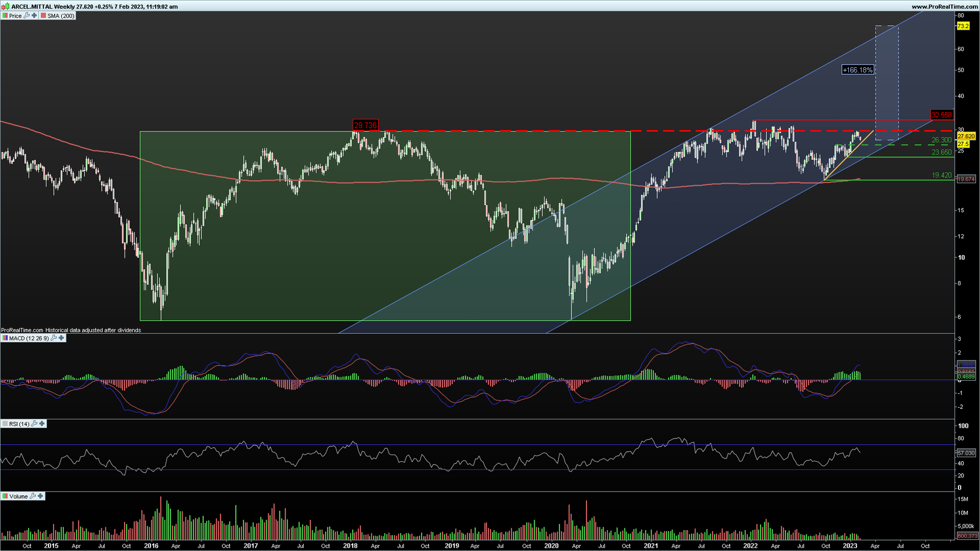Click the 57.030 RSI value tag
Screen dimensions: 980x551
pyautogui.click(x=966, y=453)
